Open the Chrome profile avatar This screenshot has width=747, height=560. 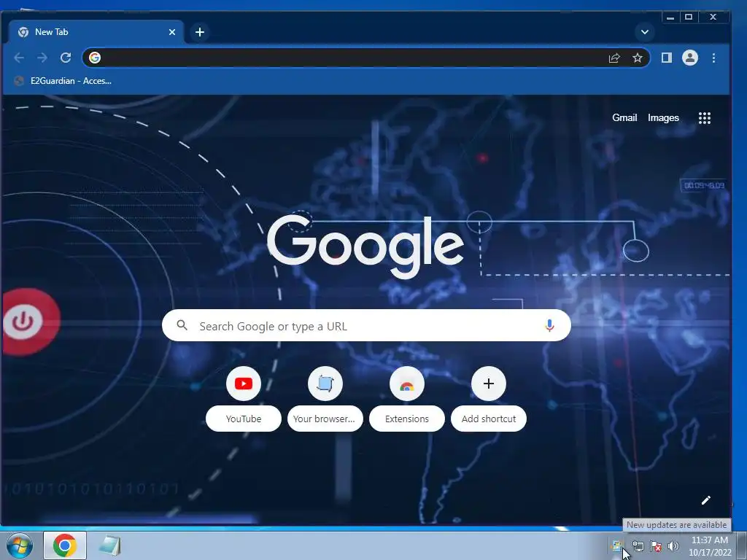point(690,58)
